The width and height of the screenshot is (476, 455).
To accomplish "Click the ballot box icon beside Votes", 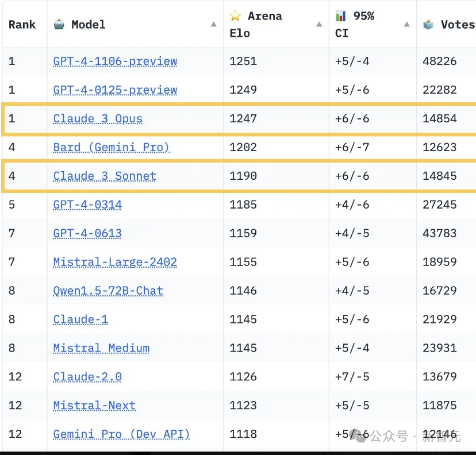I will click(428, 24).
